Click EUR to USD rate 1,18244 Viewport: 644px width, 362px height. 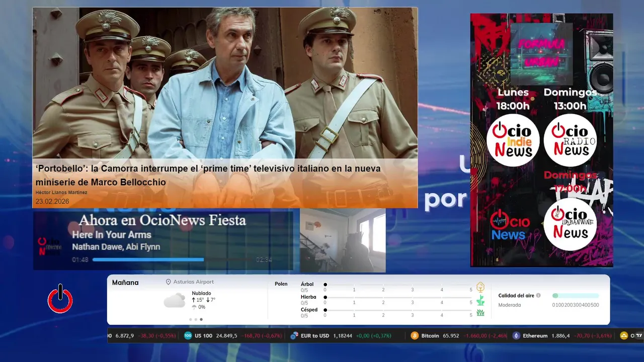point(343,336)
